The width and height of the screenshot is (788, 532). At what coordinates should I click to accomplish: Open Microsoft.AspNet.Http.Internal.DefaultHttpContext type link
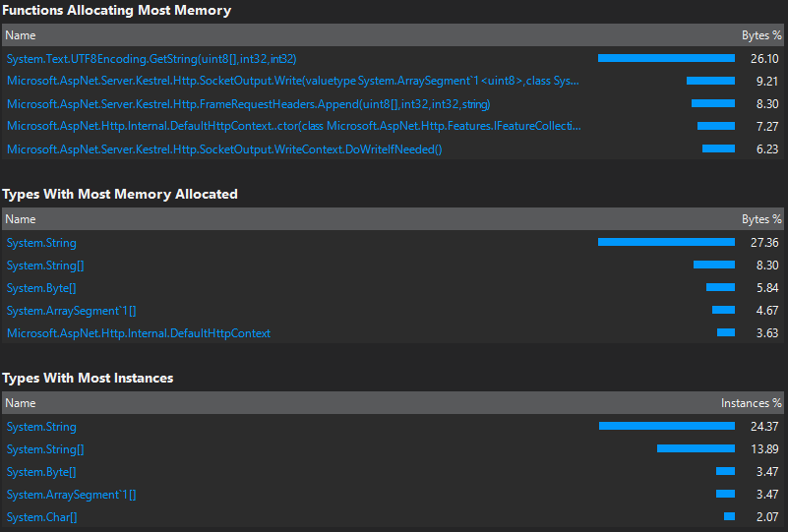pyautogui.click(x=138, y=333)
